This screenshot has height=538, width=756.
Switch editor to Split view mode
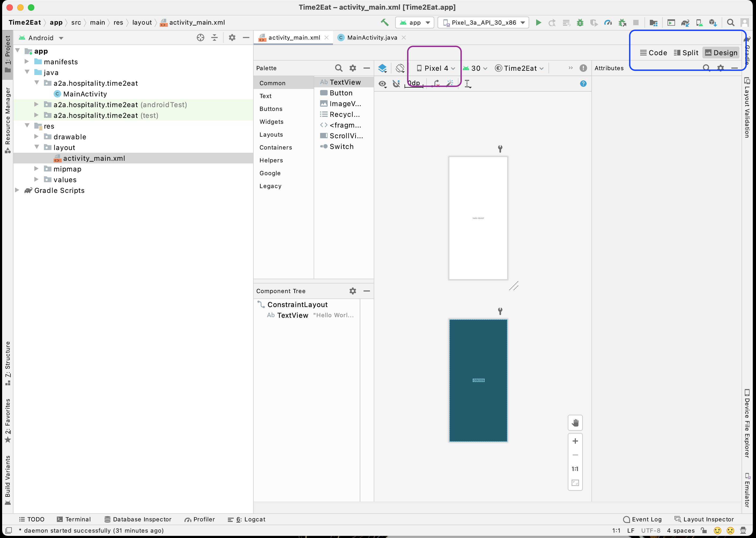[x=686, y=53]
